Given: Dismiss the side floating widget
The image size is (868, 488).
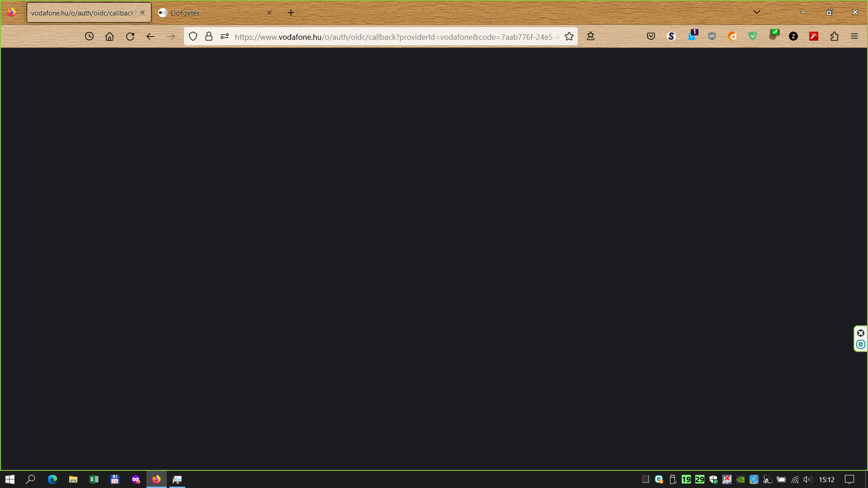Looking at the screenshot, I should (861, 333).
